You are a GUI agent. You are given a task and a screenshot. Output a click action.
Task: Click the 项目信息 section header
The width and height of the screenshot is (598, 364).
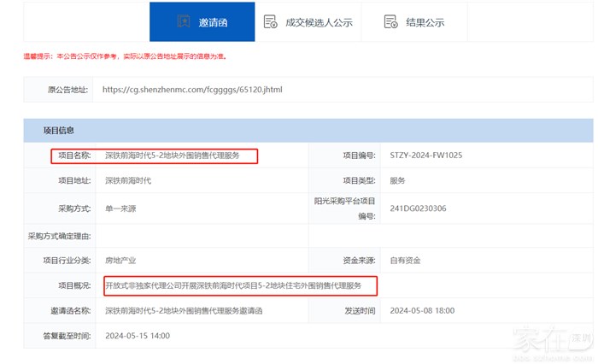point(59,130)
